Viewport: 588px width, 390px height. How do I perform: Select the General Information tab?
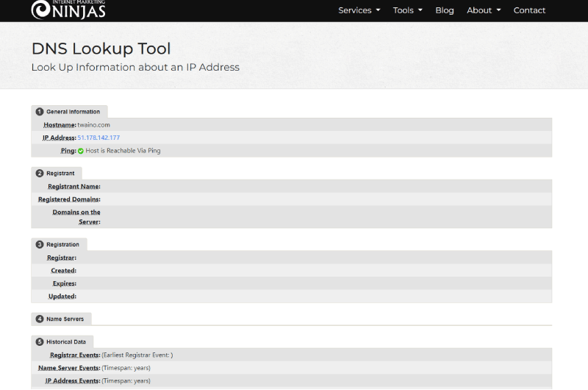[x=69, y=112]
